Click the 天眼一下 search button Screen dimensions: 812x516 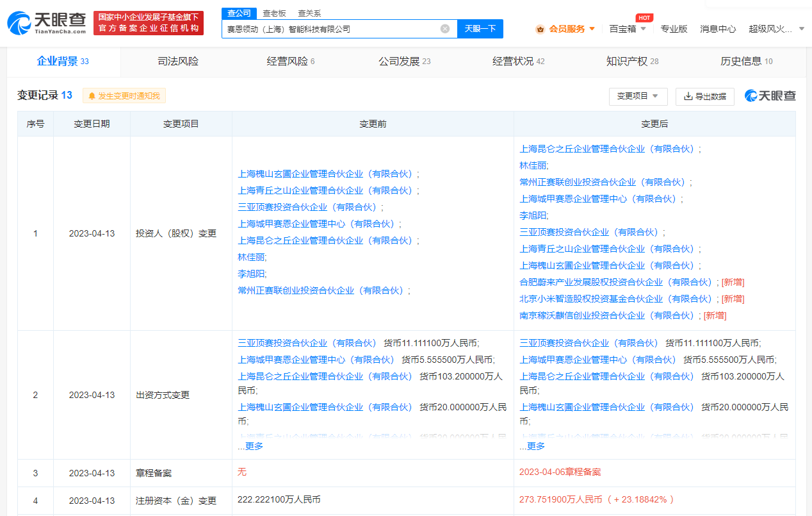480,29
